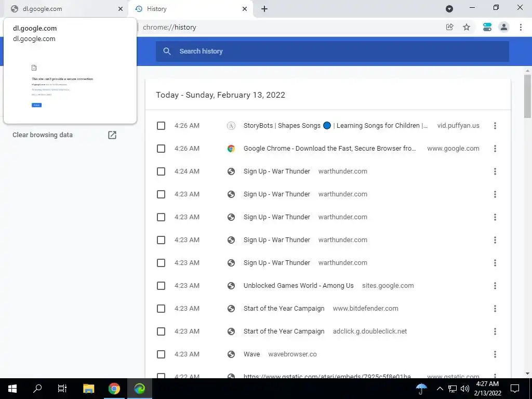Close the dl.google.com tab
532x399 pixels.
click(x=121, y=9)
